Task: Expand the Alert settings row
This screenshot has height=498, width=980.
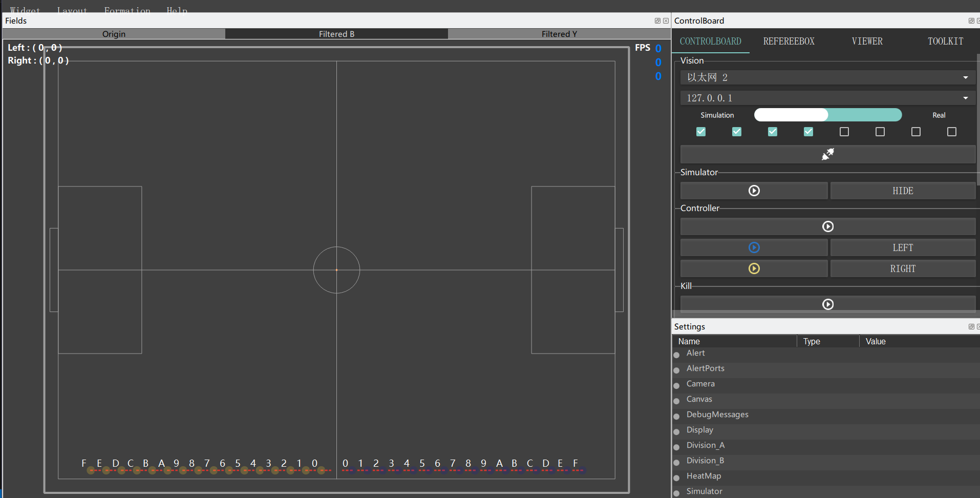Action: click(676, 355)
